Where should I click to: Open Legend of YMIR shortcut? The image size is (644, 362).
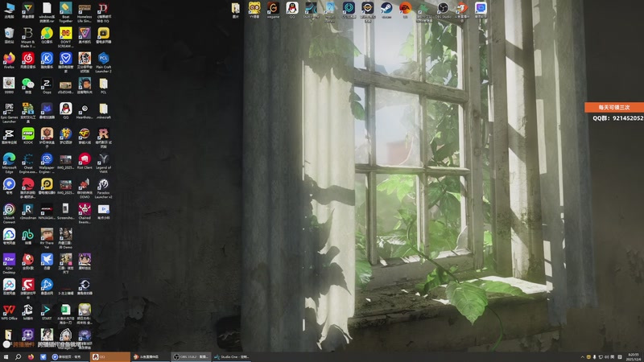click(104, 162)
